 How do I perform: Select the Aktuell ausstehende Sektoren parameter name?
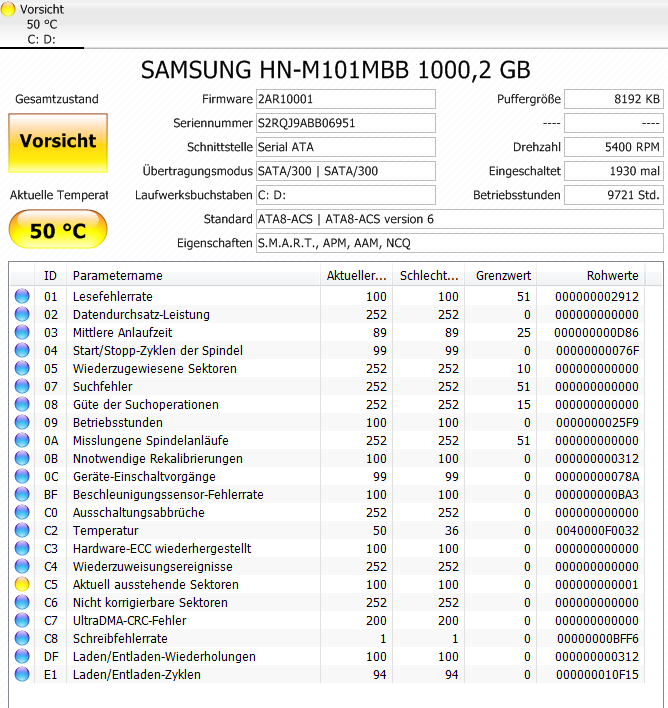pyautogui.click(x=156, y=585)
